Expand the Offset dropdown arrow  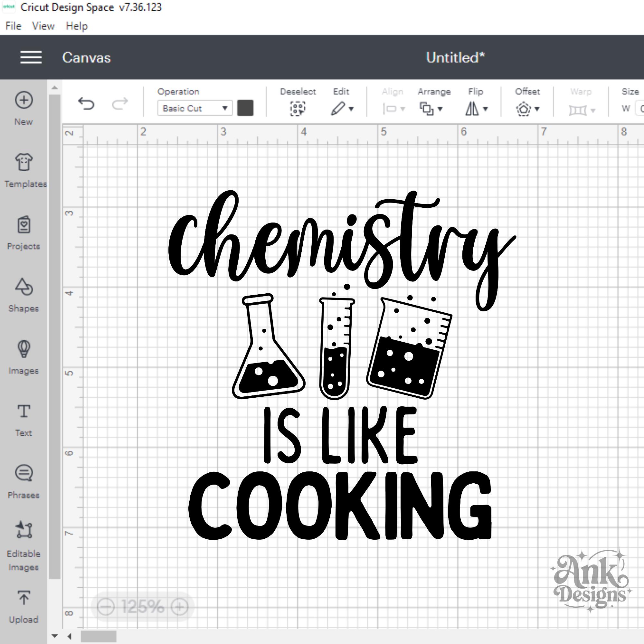[x=537, y=109]
